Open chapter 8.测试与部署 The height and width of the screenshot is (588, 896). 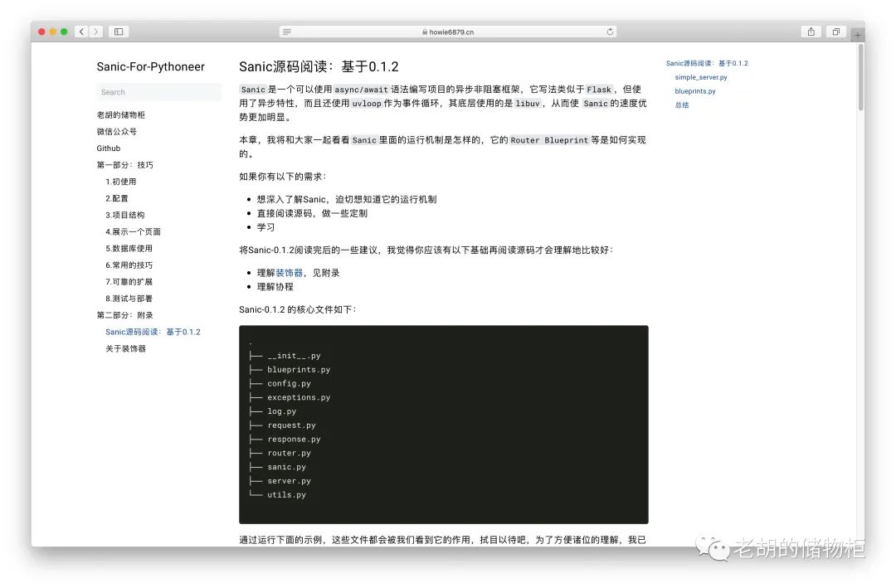pos(129,299)
